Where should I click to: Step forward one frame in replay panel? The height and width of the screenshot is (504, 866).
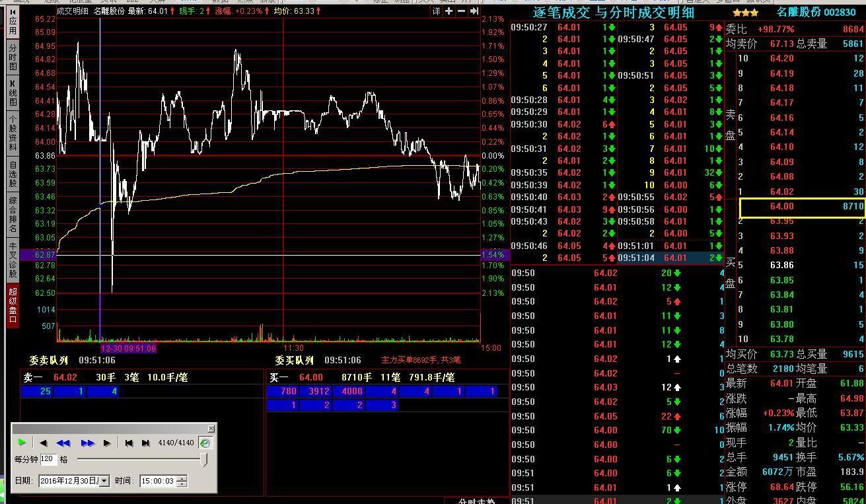(x=107, y=443)
